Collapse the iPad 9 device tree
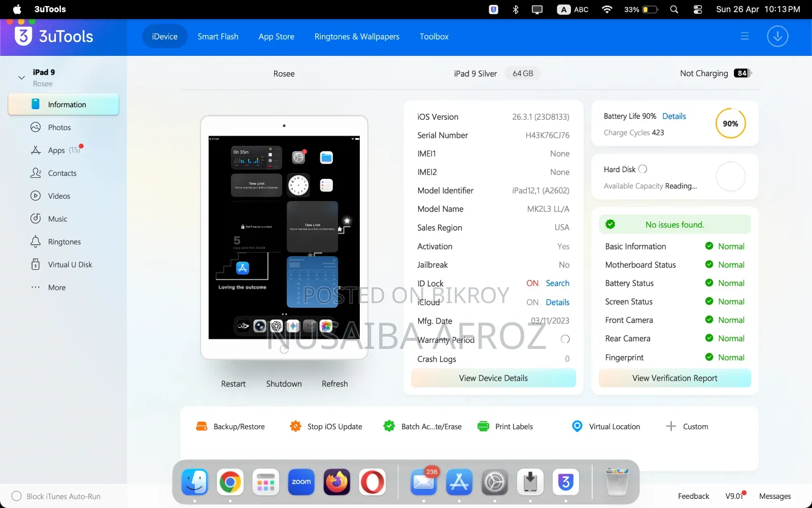Viewport: 812px width, 508px height. [x=21, y=78]
